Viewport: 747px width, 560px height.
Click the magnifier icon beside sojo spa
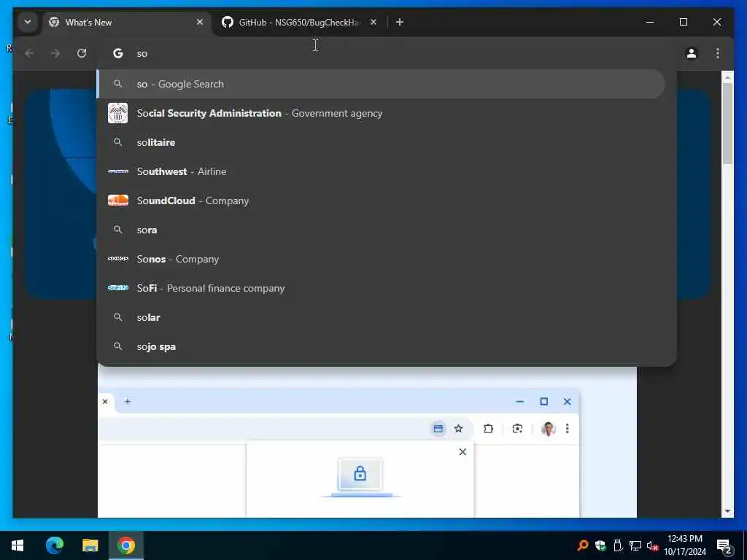click(117, 346)
